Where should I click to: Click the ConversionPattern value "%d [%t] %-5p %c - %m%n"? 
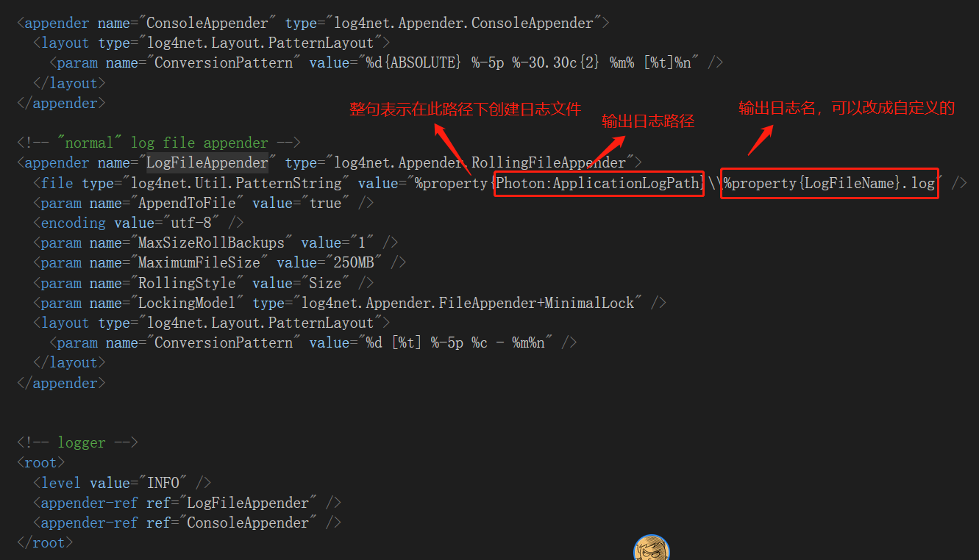pyautogui.click(x=456, y=342)
